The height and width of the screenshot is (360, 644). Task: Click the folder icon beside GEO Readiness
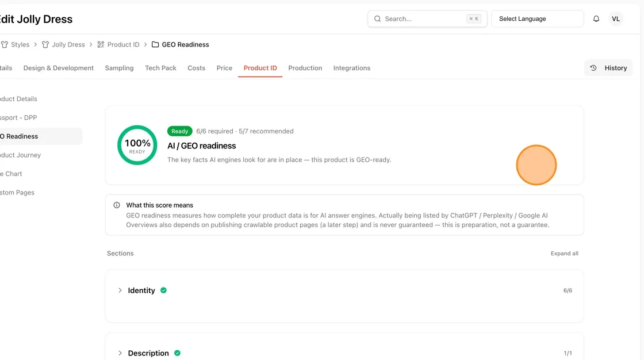[155, 44]
